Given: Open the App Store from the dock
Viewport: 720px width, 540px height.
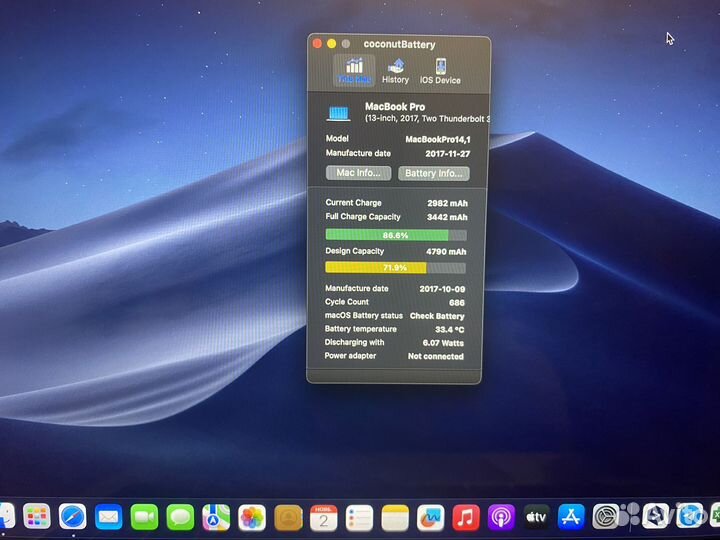Looking at the screenshot, I should (571, 517).
